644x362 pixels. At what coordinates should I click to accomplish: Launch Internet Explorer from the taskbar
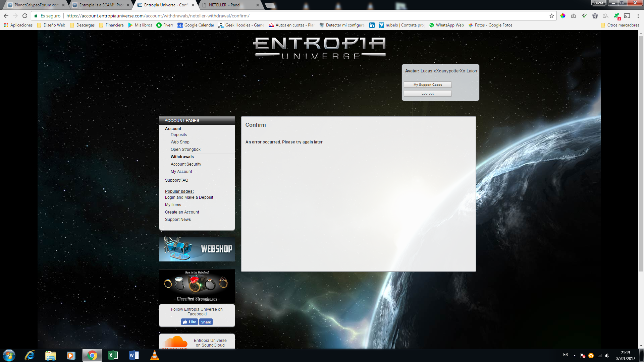pyautogui.click(x=30, y=355)
